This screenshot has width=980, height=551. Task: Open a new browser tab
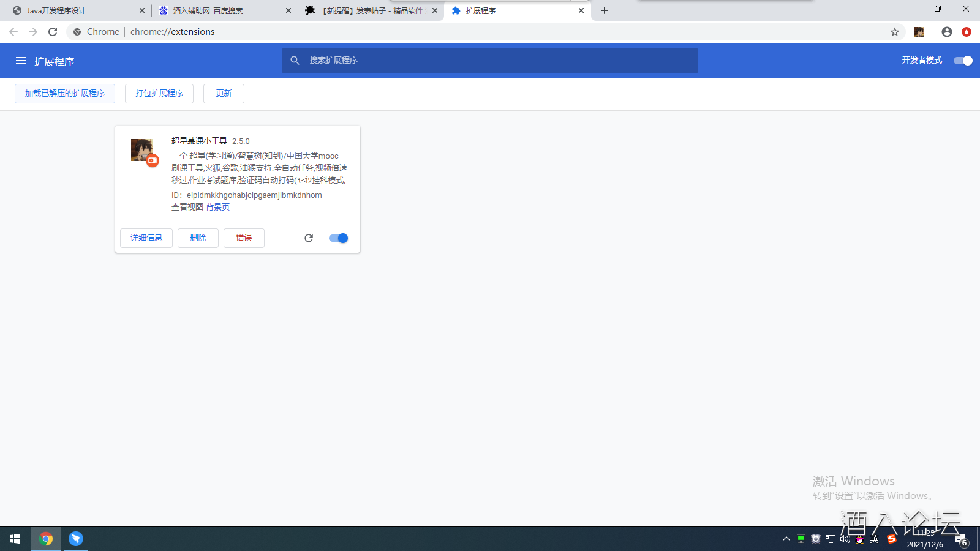(605, 10)
